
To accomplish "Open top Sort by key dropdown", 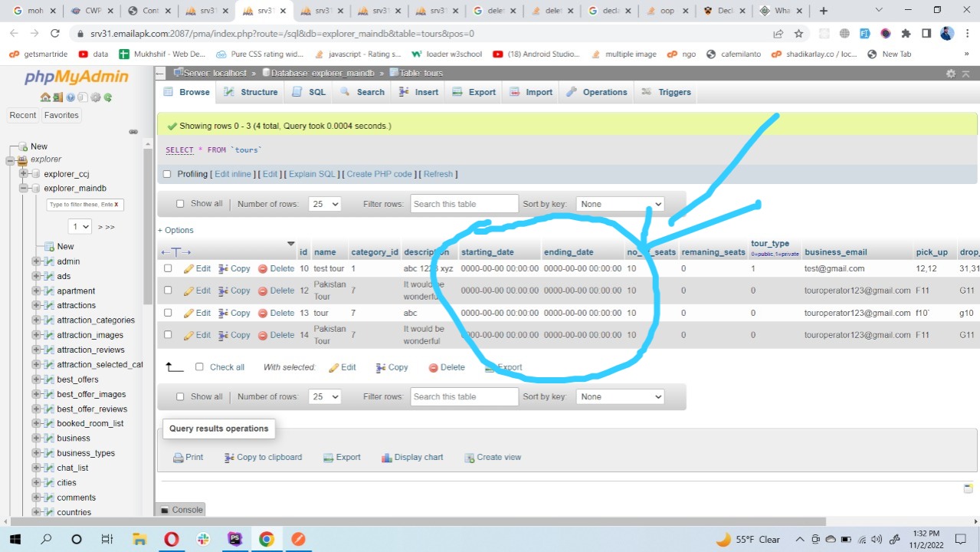I will 620,205.
